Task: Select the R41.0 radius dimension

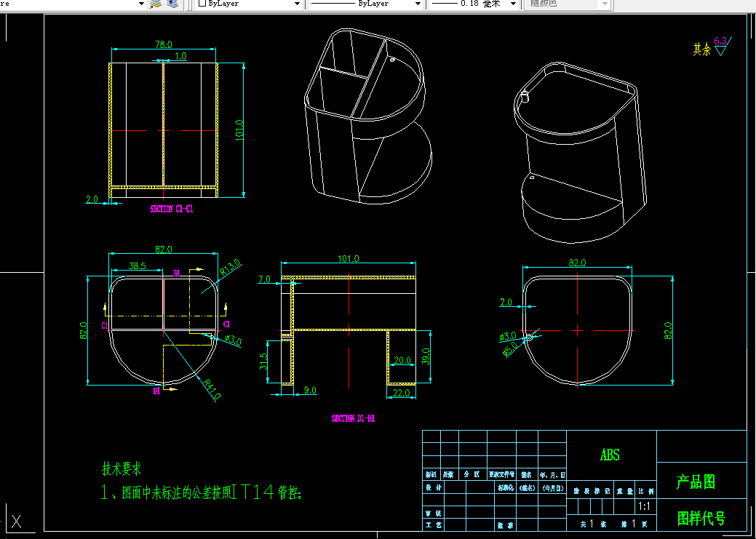Action: tap(212, 390)
